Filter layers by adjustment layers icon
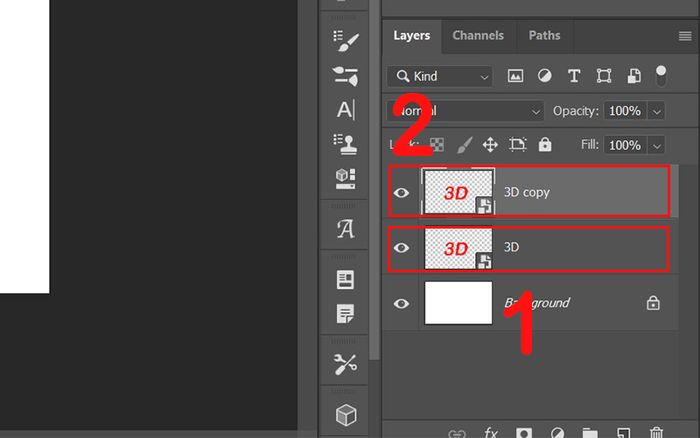This screenshot has width=700, height=438. 544,76
